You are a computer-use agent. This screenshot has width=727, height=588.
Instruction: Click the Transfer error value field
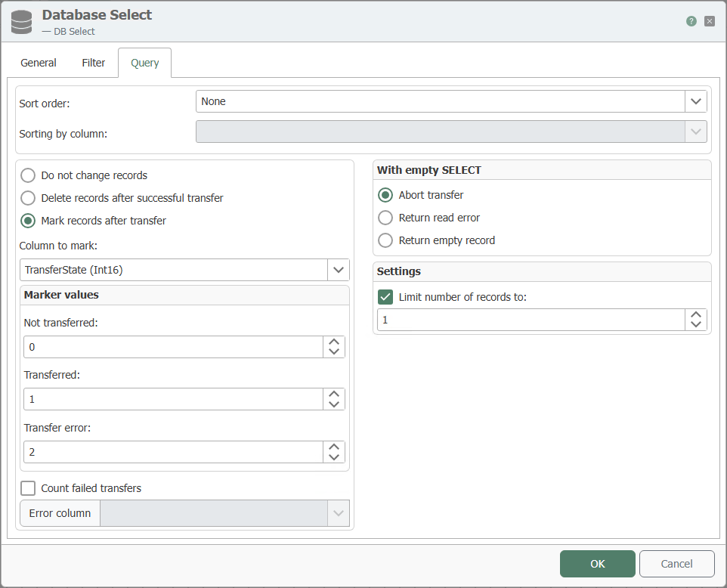[173, 452]
